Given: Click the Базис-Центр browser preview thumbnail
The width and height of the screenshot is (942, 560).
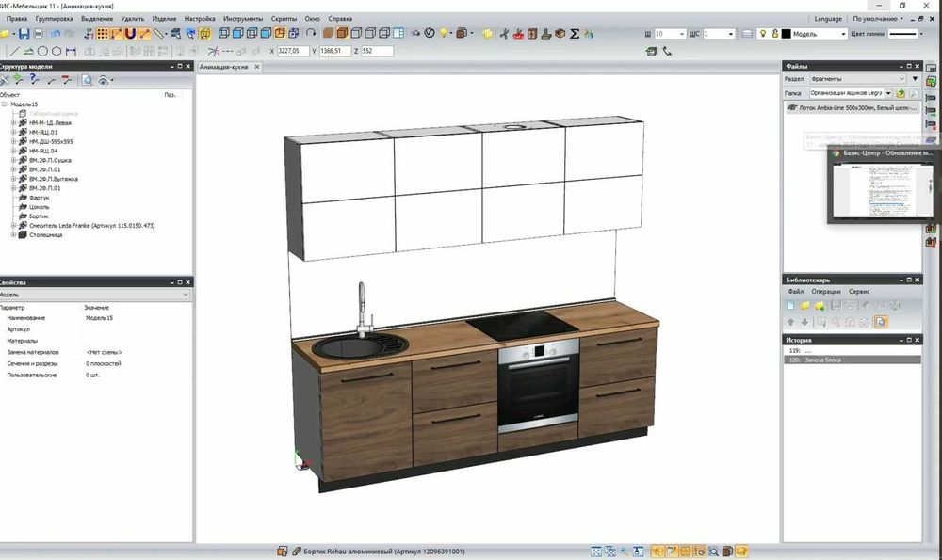Looking at the screenshot, I should pyautogui.click(x=882, y=190).
